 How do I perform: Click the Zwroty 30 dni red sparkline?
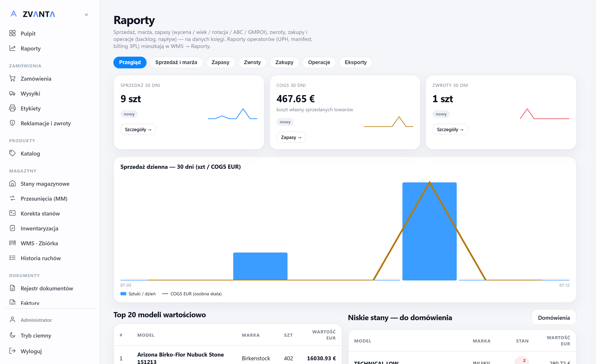[x=544, y=114]
